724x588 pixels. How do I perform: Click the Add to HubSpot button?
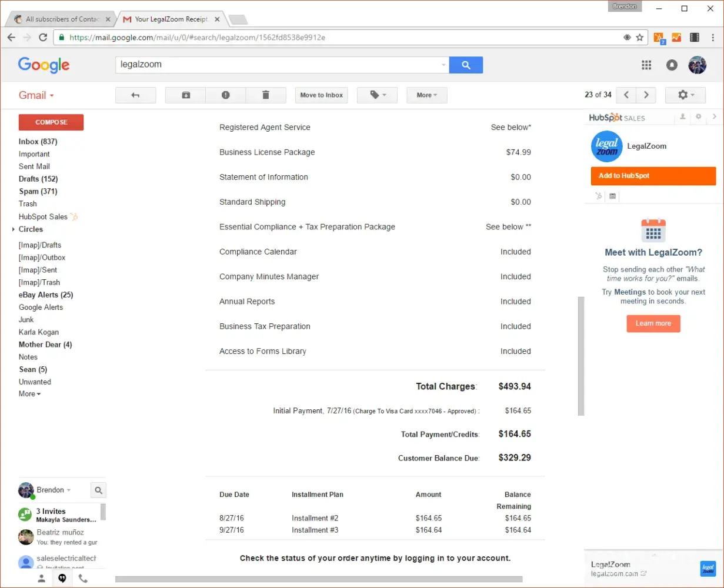[x=653, y=176]
